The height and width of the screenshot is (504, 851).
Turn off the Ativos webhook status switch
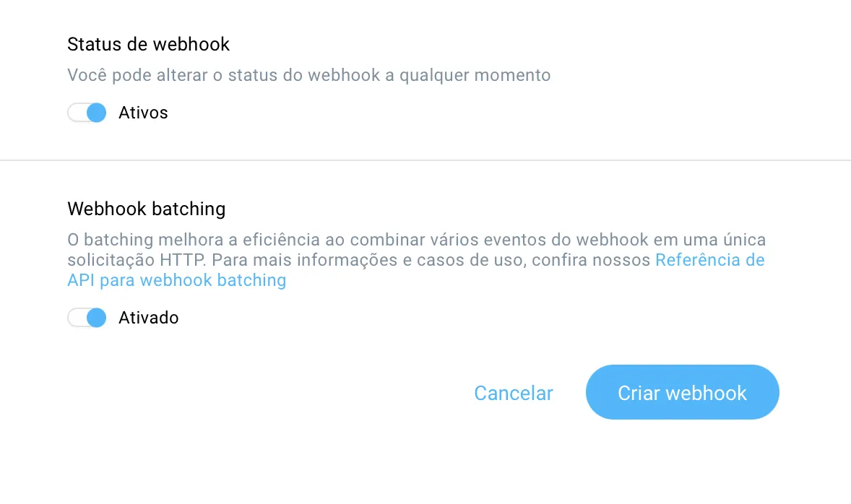coord(87,113)
